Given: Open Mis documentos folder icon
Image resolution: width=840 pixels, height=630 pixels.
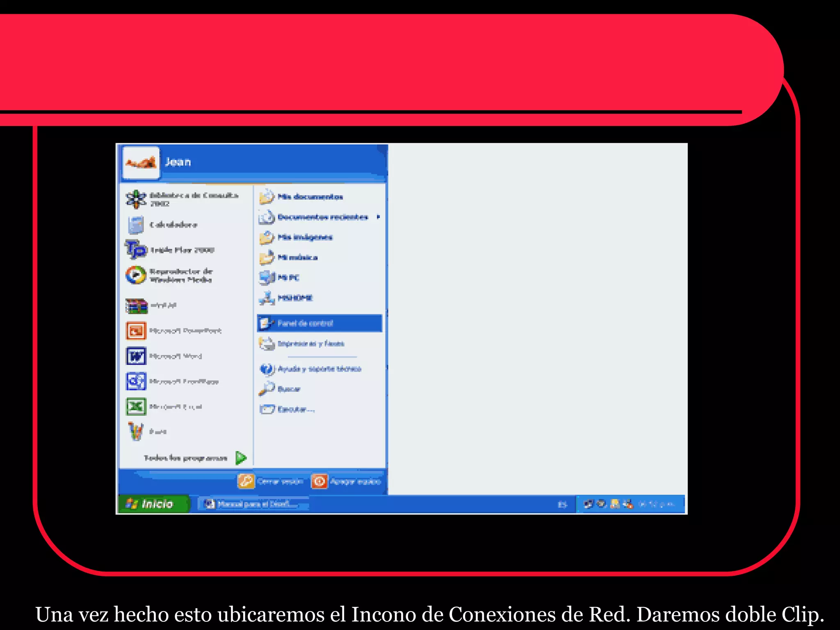Looking at the screenshot, I should coord(267,197).
